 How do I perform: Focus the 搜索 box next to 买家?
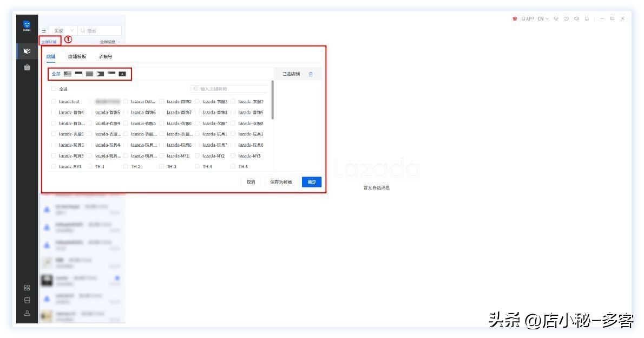click(x=100, y=31)
